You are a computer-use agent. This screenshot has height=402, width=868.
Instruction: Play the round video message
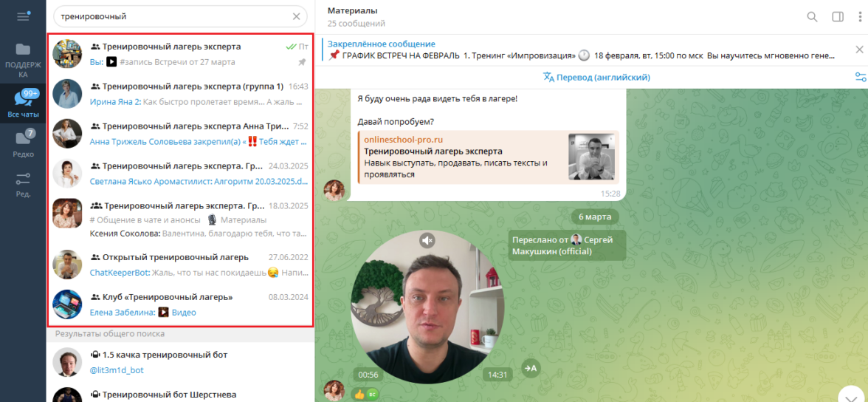coord(428,307)
